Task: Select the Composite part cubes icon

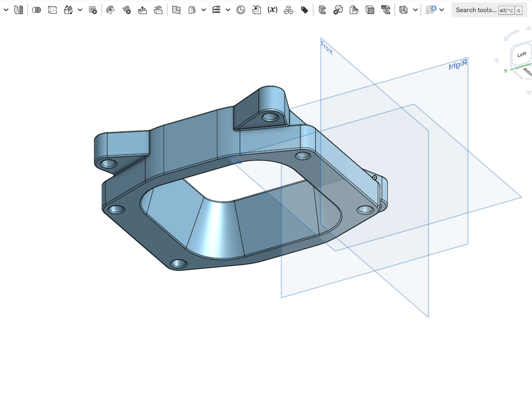Action: coord(288,10)
